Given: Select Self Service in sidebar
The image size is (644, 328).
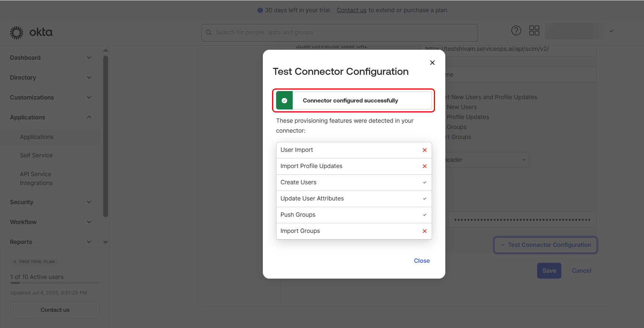Looking at the screenshot, I should coord(36,156).
